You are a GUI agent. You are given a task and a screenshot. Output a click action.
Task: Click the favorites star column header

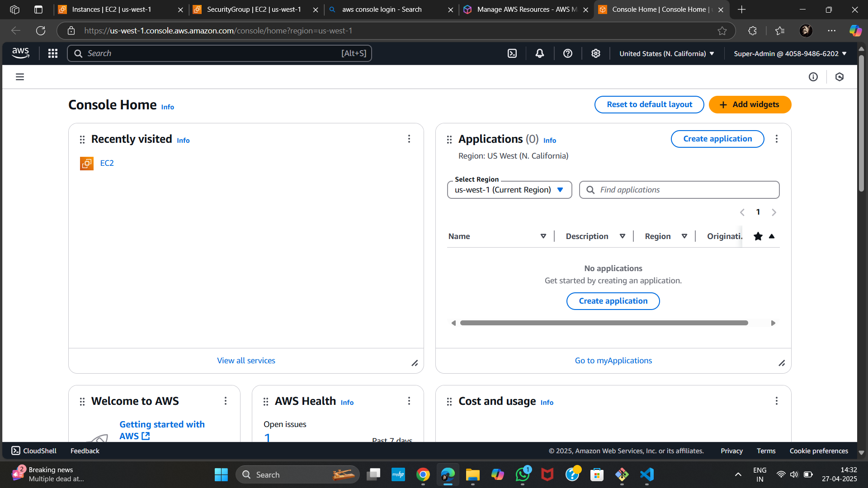coord(758,236)
